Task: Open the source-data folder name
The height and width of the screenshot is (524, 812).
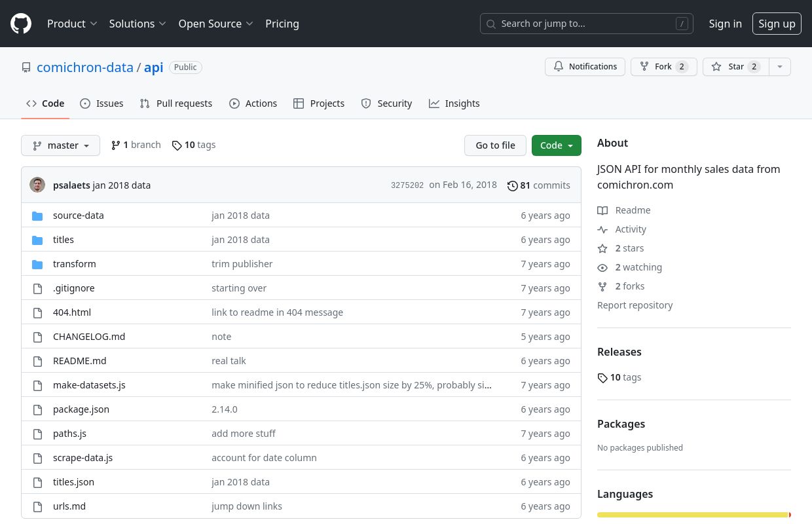Action: coord(79,215)
